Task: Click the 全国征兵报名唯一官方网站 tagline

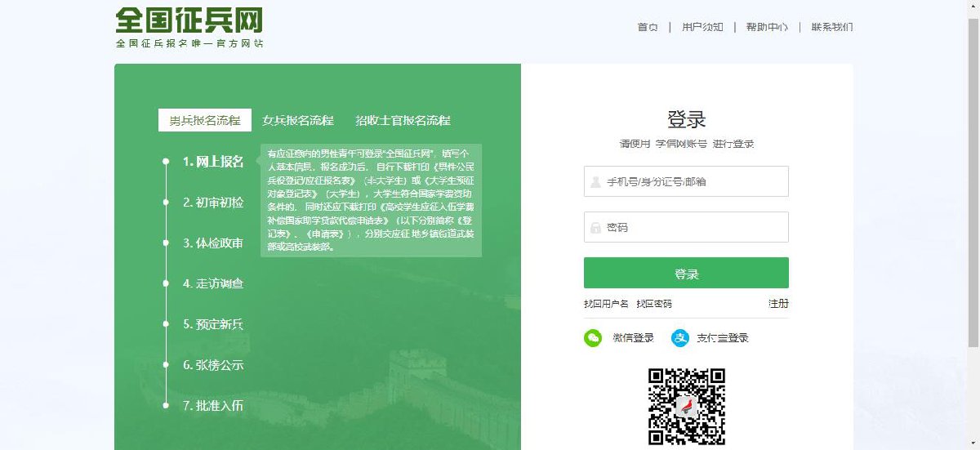Action: (x=189, y=43)
